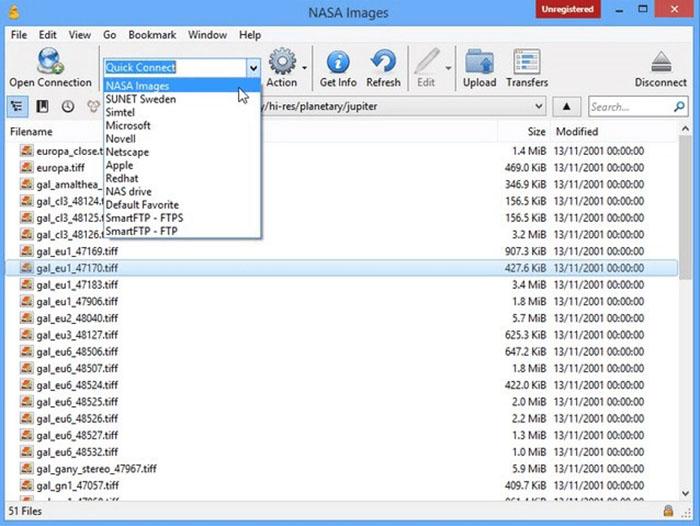Choose Novell from Quick Connect list

coord(182,138)
